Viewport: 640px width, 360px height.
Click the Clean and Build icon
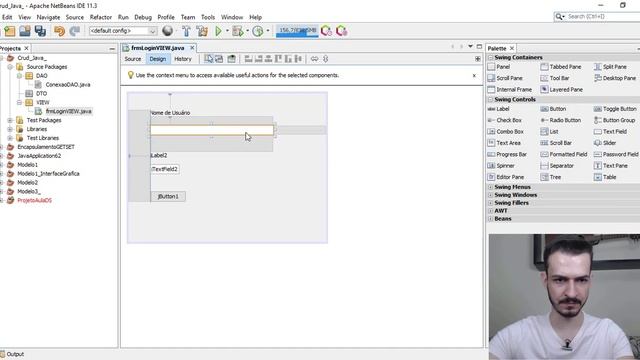click(202, 31)
